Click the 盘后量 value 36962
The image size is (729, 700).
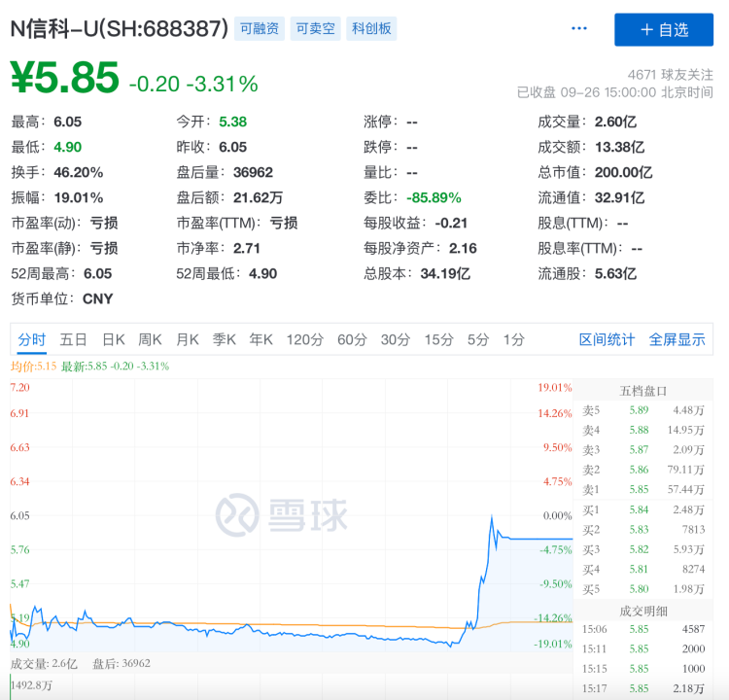pyautogui.click(x=253, y=172)
